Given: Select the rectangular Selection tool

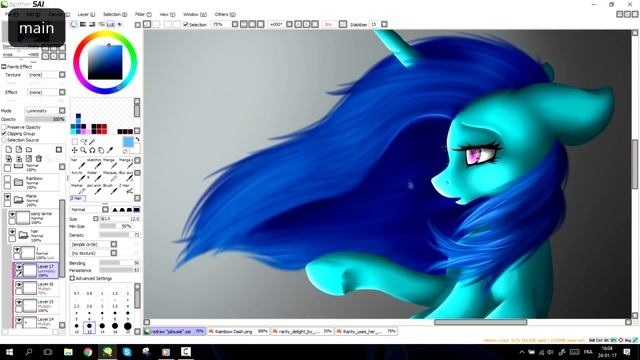Looking at the screenshot, I should click(x=75, y=141).
